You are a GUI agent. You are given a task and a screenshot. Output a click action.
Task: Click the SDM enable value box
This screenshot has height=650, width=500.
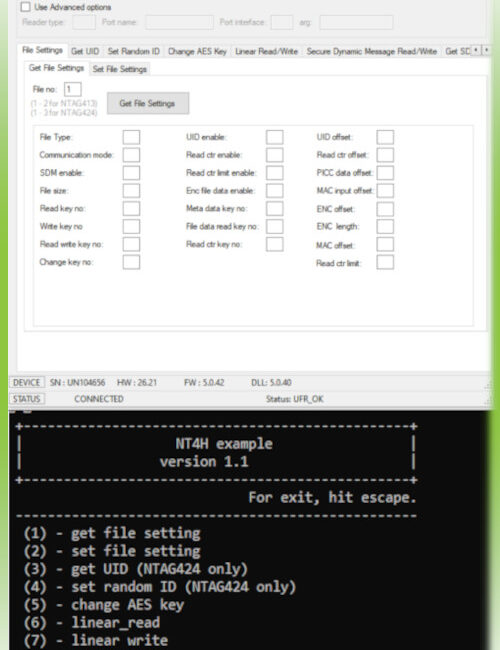pos(131,173)
